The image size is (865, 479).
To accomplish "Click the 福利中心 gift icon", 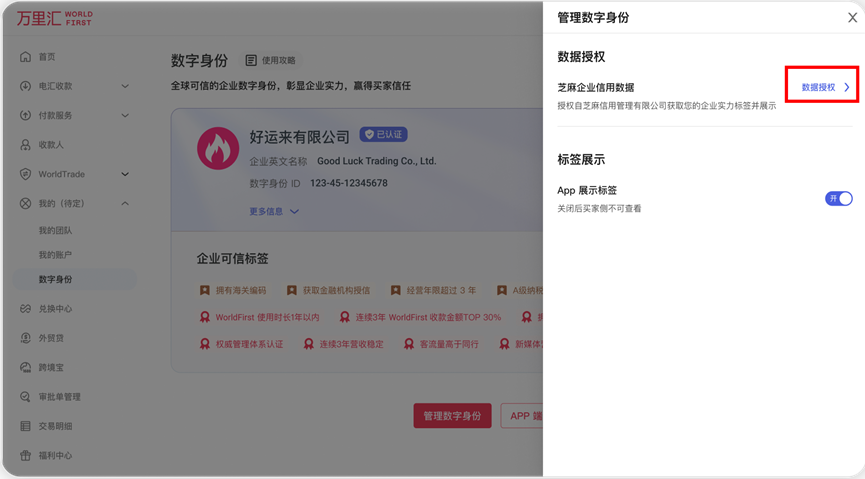I will (25, 455).
